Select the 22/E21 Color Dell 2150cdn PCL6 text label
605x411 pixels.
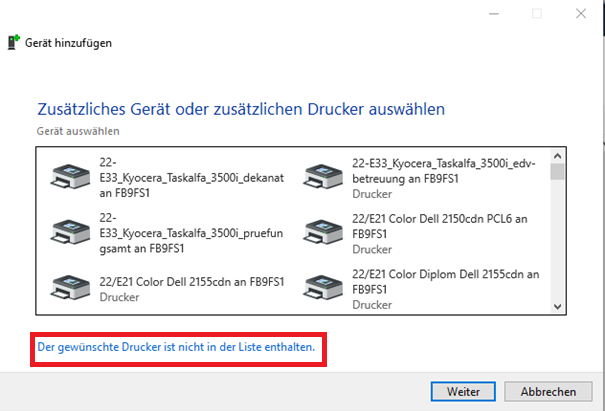coord(440,226)
